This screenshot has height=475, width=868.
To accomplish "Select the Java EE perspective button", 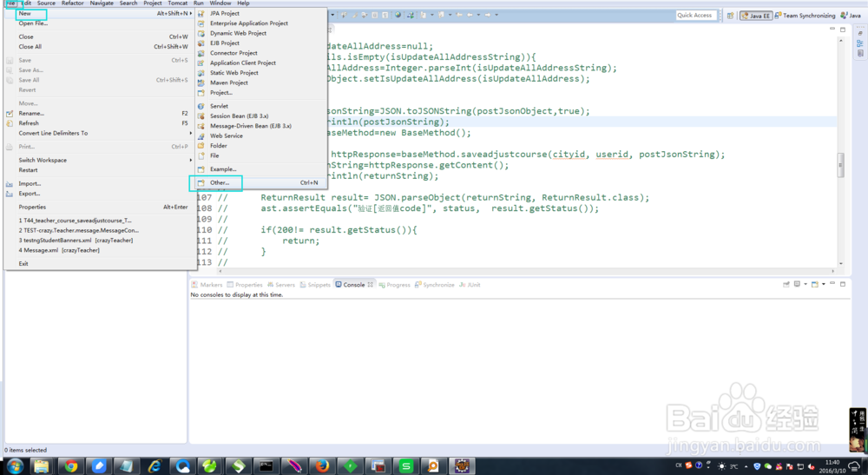I will 756,16.
